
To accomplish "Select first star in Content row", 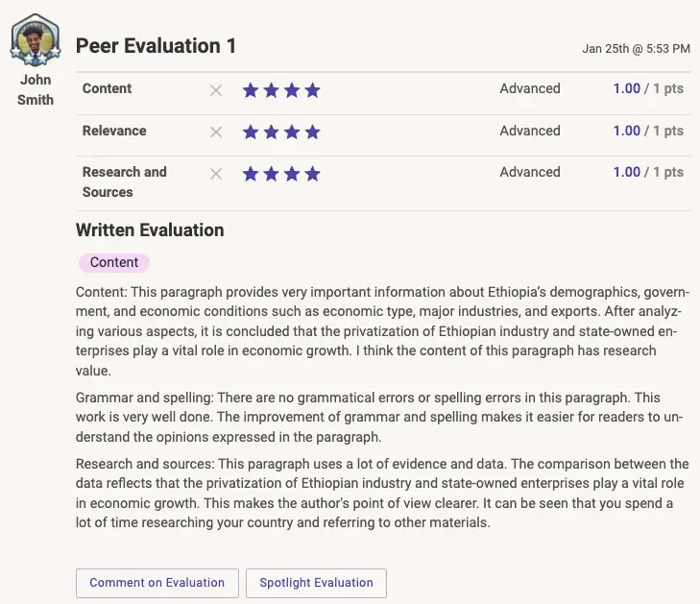I will tap(251, 90).
